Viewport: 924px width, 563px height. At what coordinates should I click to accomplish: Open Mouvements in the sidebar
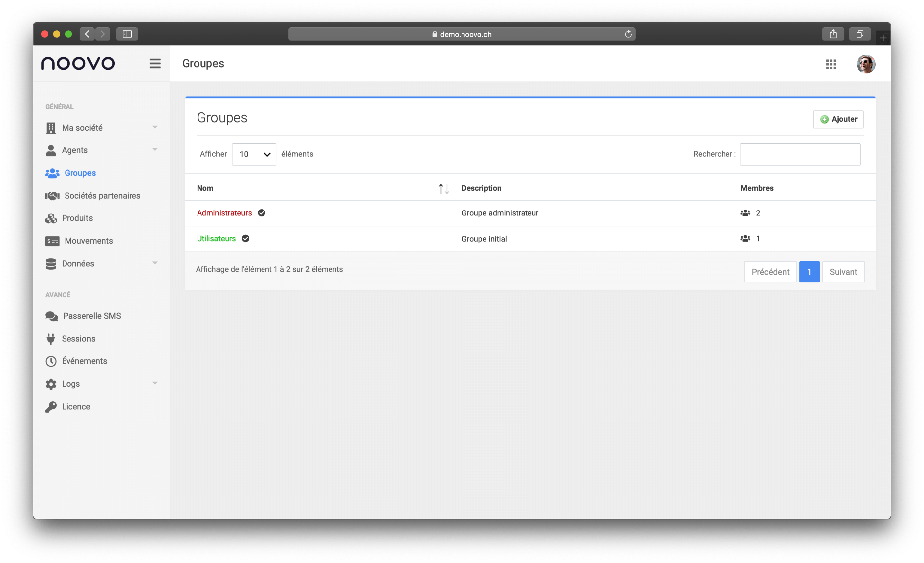coord(88,241)
